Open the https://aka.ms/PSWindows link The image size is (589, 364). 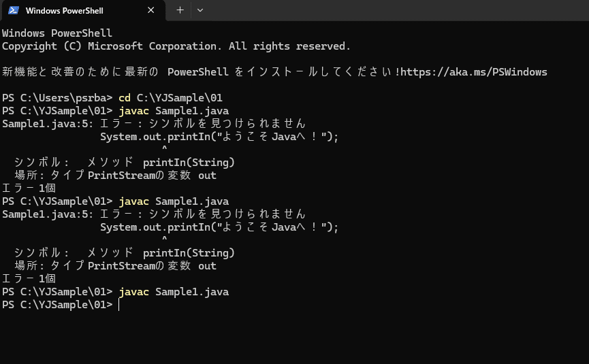474,72
